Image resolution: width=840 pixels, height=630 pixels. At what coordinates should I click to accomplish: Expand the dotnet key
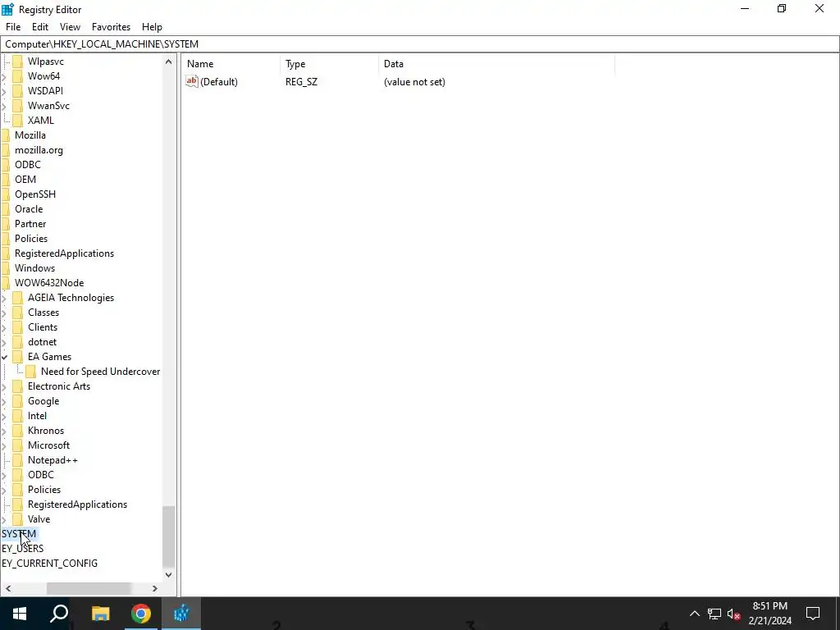pyautogui.click(x=5, y=342)
